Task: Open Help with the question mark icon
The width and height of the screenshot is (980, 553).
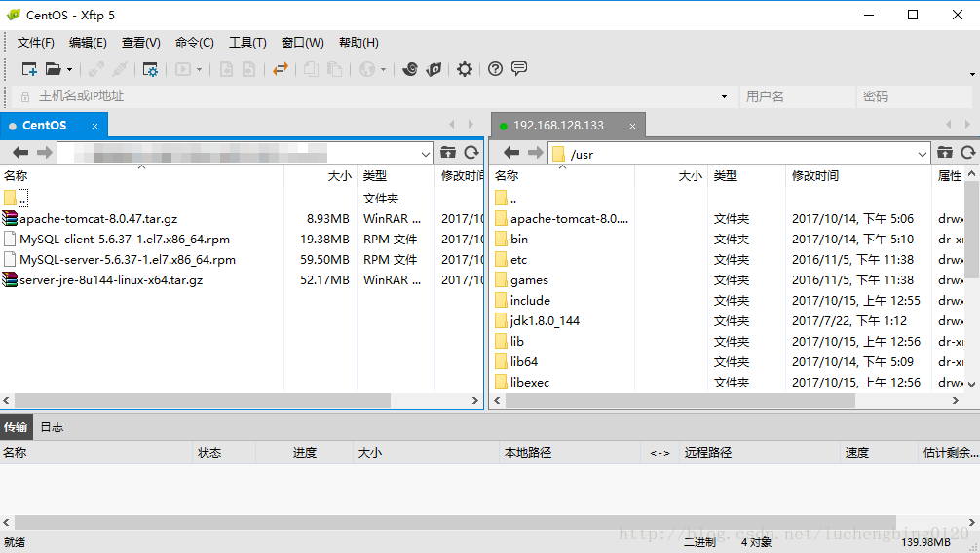Action: (x=495, y=69)
